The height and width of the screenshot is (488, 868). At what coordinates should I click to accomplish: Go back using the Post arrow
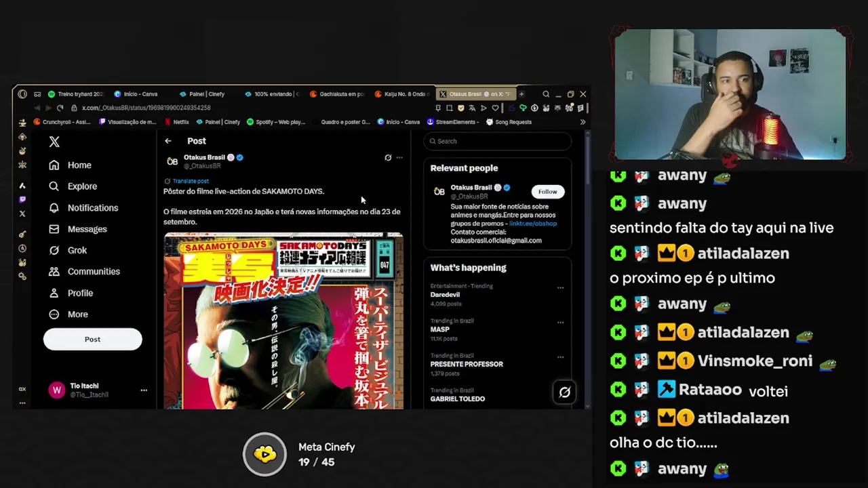[x=168, y=141]
